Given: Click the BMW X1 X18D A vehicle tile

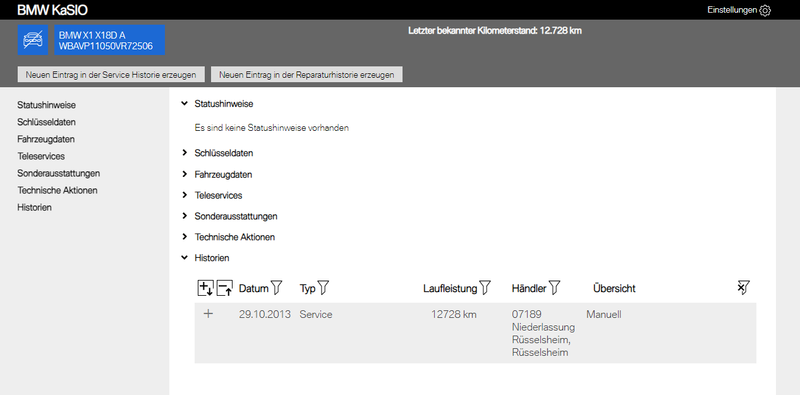Looking at the screenshot, I should tap(110, 40).
